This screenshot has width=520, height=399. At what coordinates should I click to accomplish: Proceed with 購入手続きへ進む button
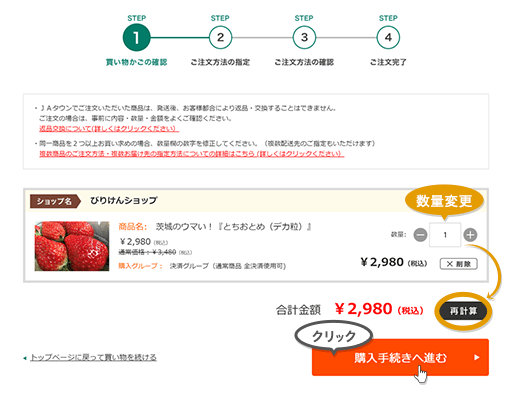[400, 357]
